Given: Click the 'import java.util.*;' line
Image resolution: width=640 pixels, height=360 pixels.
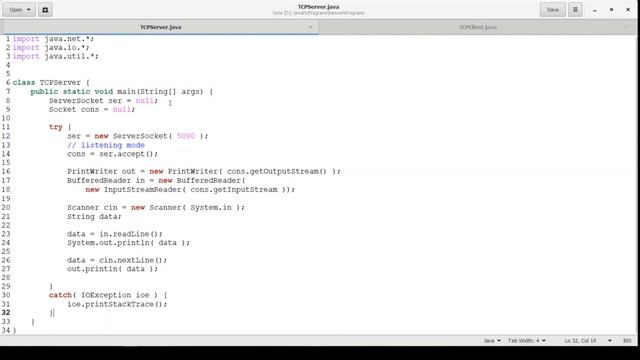Looking at the screenshot, I should tap(56, 56).
